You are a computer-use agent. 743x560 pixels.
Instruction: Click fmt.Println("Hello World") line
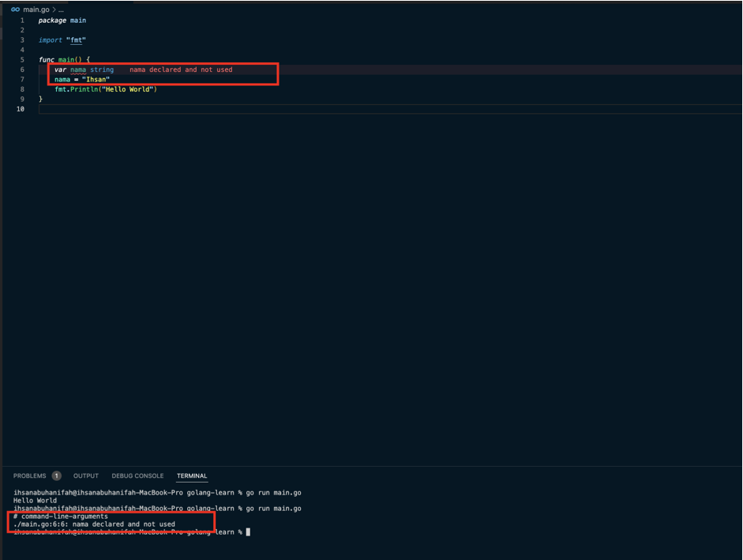click(106, 89)
